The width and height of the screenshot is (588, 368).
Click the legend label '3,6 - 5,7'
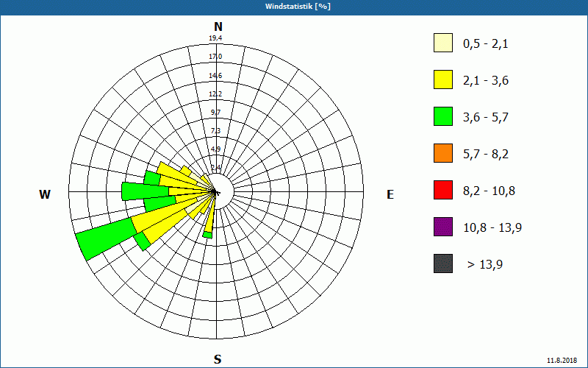pyautogui.click(x=486, y=118)
